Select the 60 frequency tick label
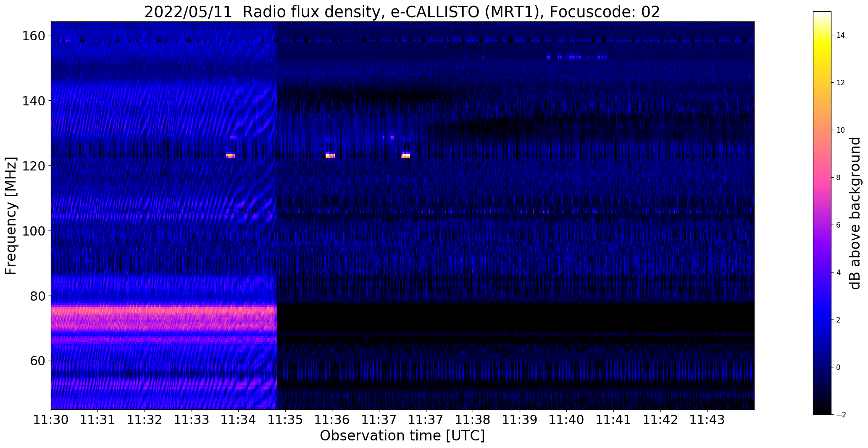This screenshot has height=448, width=868. pos(38,361)
